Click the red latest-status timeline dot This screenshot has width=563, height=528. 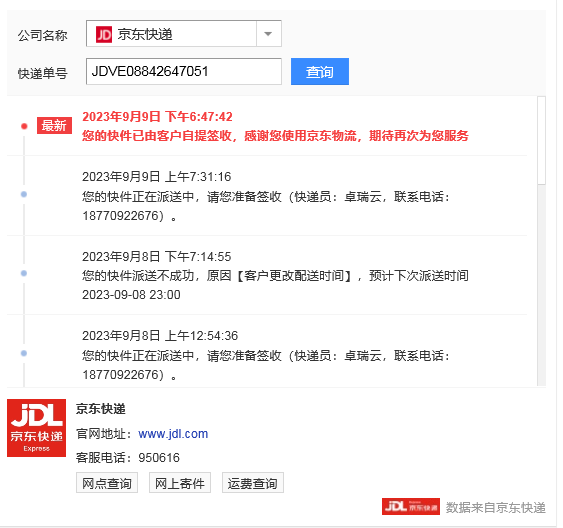tap(24, 126)
